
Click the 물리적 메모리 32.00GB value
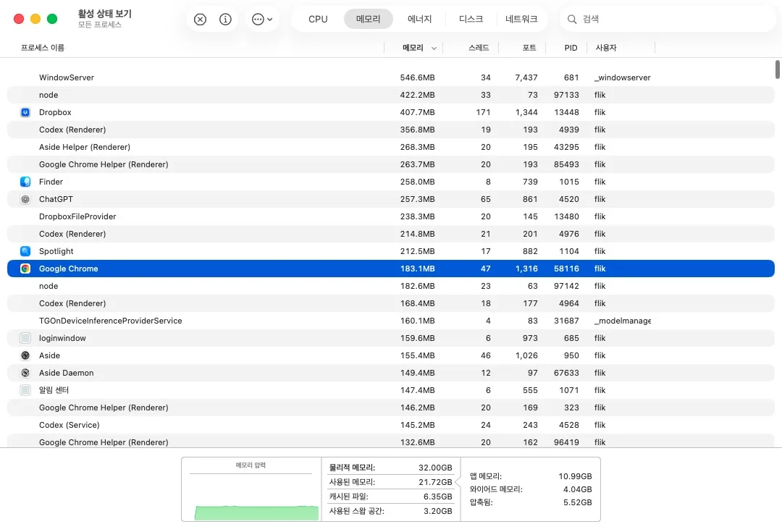pos(435,468)
